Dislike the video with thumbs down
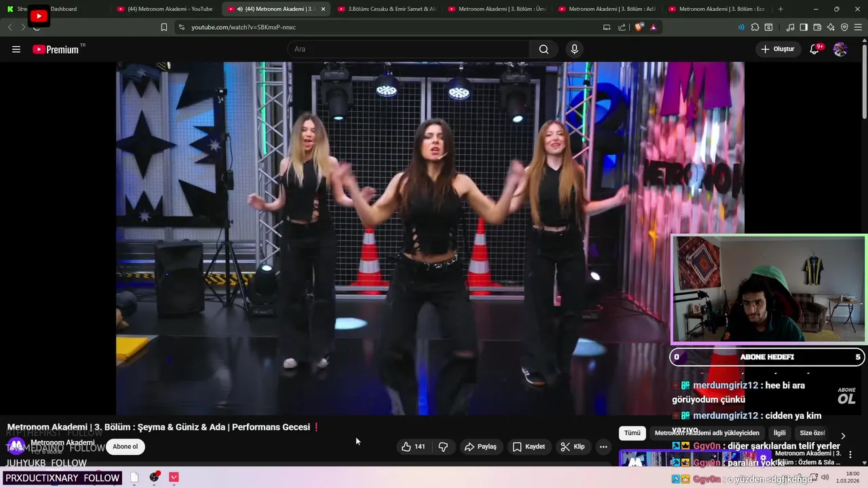Screen dimensions: 868x488 [x=443, y=447]
